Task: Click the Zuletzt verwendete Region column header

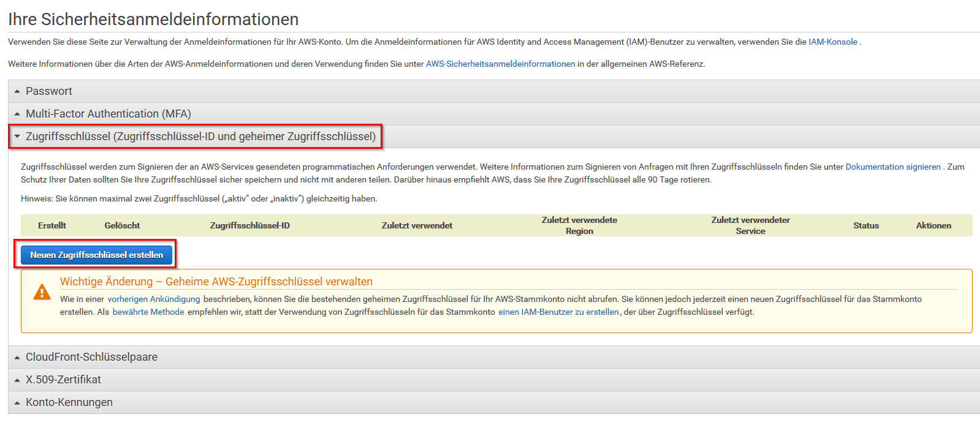Action: tap(579, 225)
